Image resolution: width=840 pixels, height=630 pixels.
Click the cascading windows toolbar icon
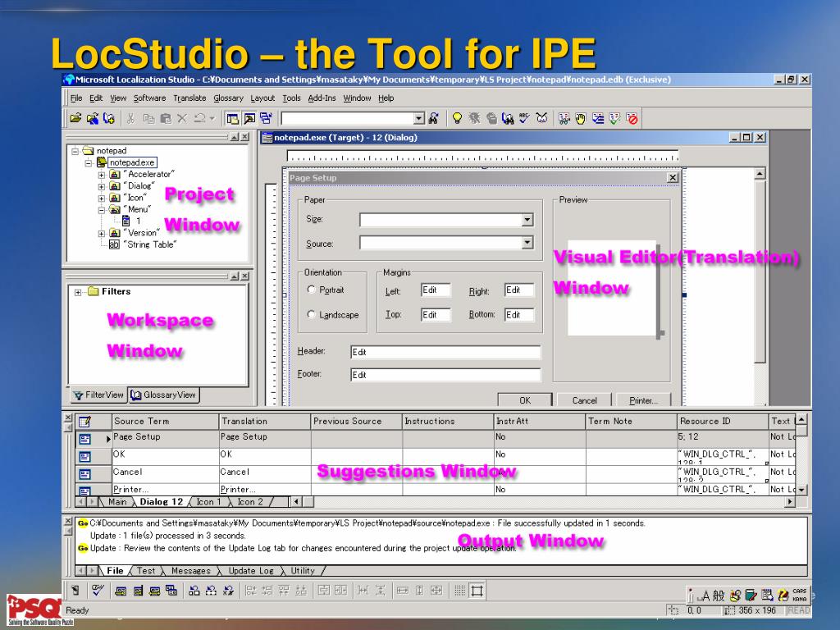[x=266, y=118]
